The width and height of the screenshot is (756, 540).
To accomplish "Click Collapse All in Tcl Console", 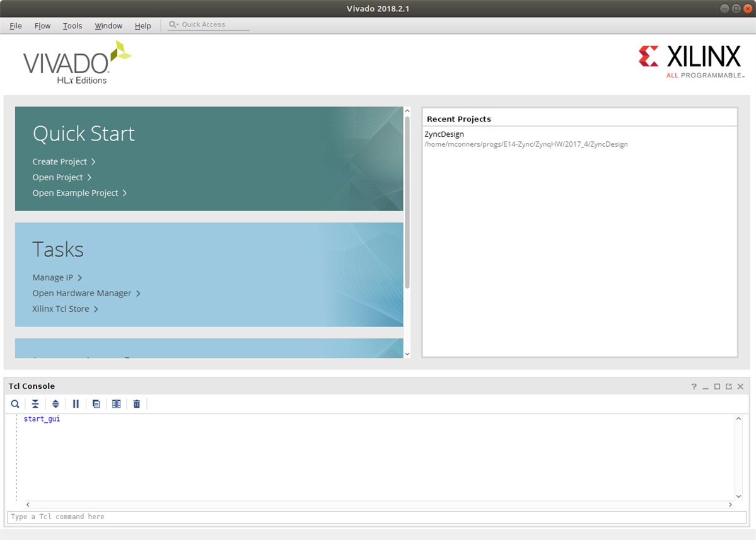I will click(x=35, y=404).
